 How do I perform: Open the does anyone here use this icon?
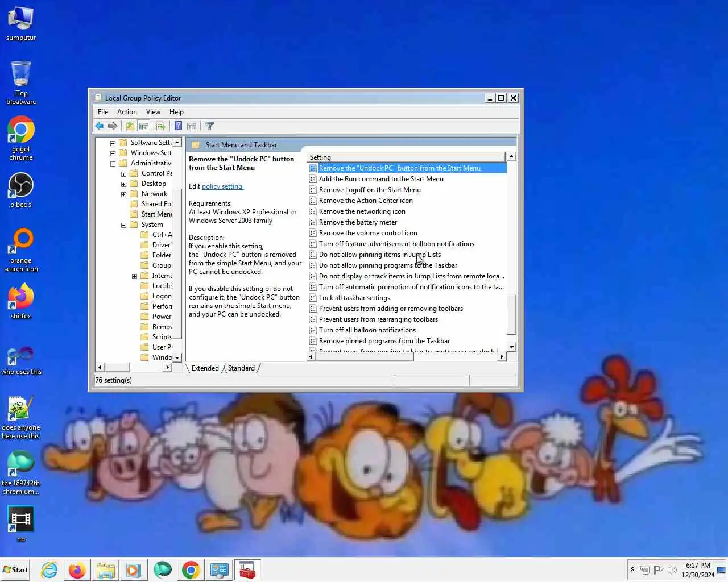coord(21,417)
